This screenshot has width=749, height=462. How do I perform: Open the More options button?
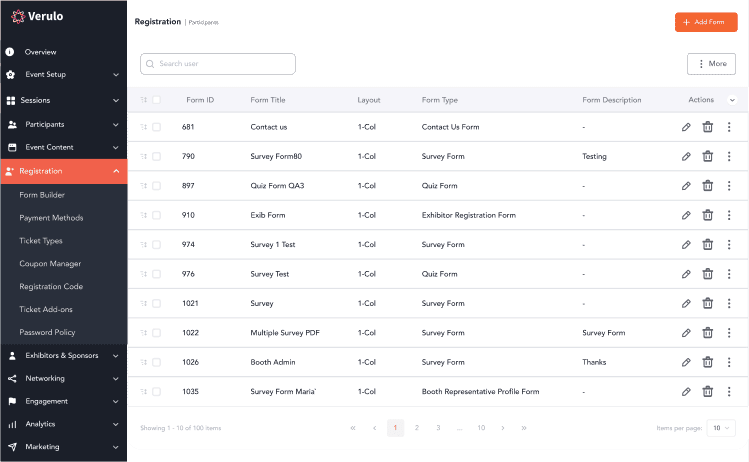click(711, 64)
